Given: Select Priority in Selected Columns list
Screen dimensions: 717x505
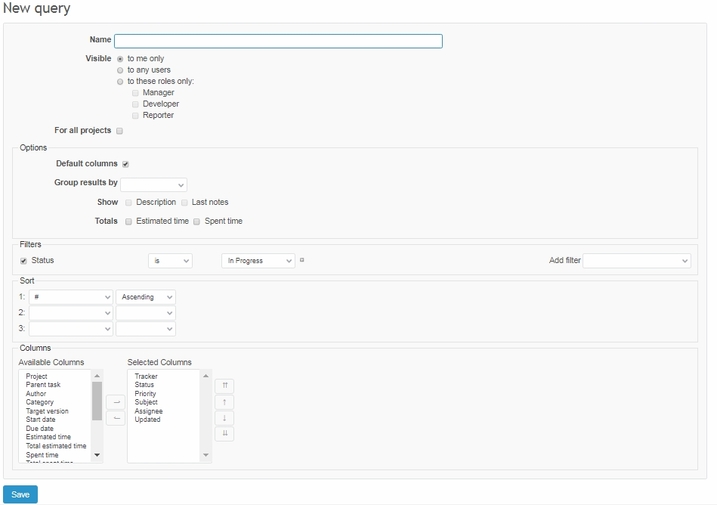Looking at the screenshot, I should coord(145,394).
